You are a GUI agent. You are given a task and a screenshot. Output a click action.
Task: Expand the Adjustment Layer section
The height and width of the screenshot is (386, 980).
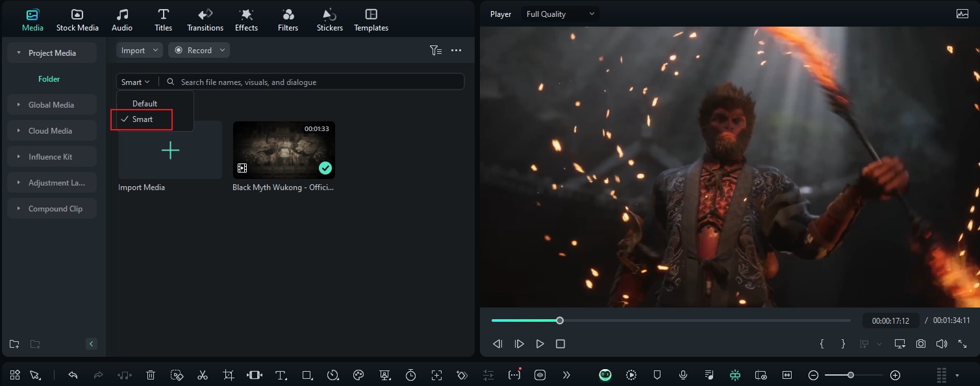pos(52,182)
